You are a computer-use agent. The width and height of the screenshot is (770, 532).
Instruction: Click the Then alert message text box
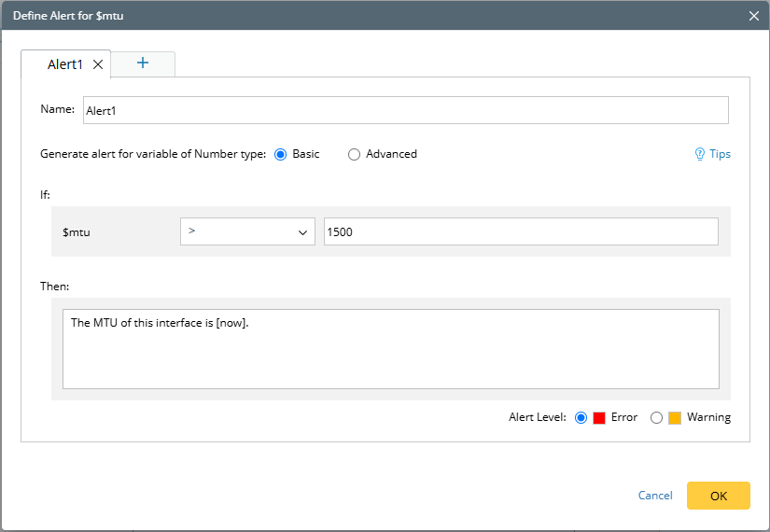[x=390, y=348]
